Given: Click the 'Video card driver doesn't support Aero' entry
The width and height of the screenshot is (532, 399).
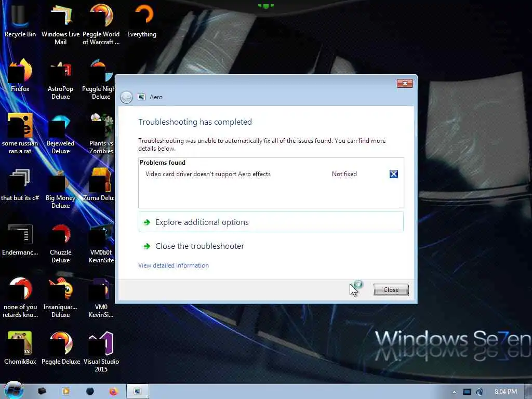Looking at the screenshot, I should click(x=208, y=174).
